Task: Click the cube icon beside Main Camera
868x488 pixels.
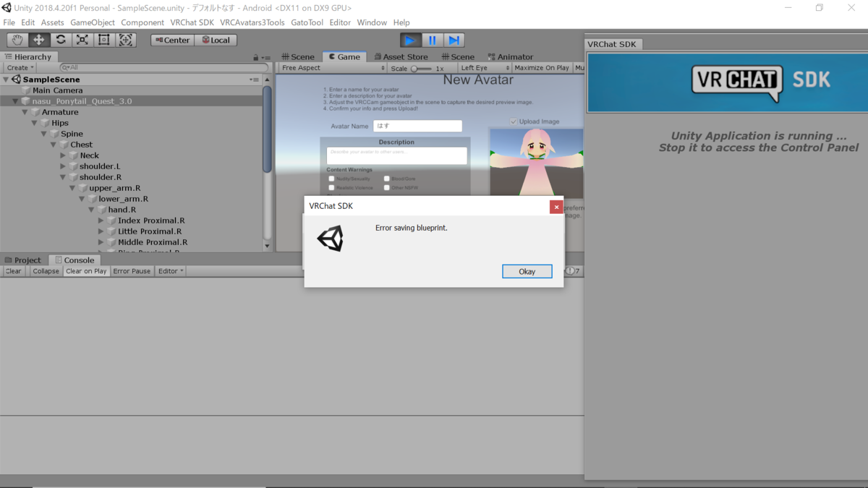Action: [x=26, y=90]
